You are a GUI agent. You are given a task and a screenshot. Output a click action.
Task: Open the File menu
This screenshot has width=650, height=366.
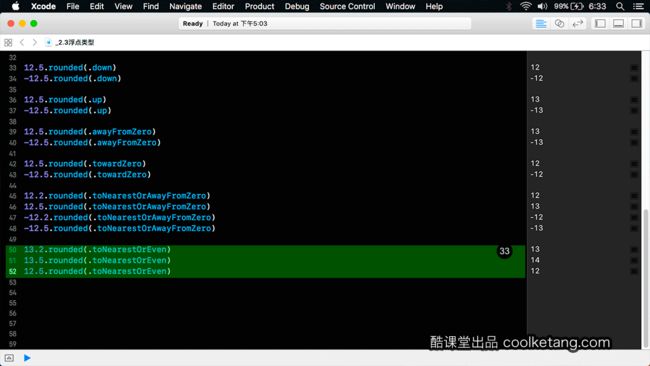[73, 6]
